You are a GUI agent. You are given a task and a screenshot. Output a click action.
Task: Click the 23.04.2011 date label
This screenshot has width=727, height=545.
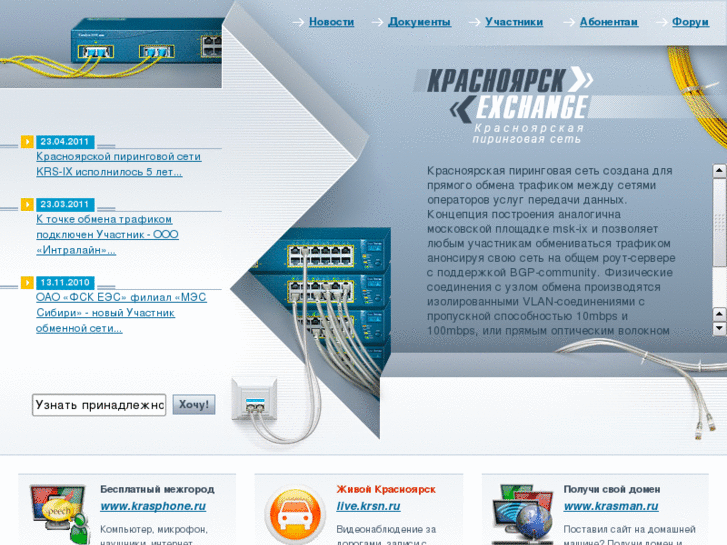point(64,141)
